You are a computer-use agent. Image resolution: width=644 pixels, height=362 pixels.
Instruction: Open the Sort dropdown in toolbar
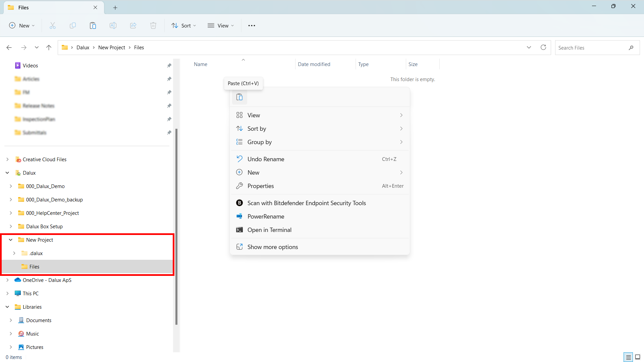pos(183,25)
